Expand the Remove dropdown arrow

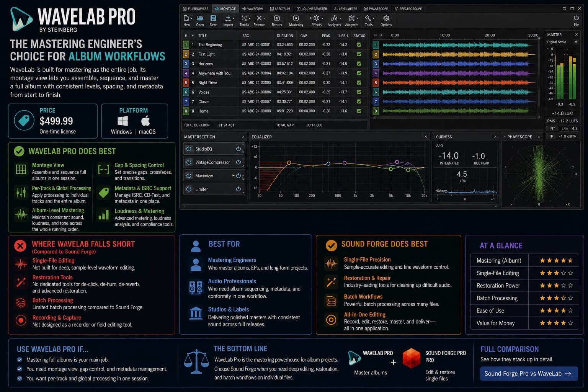[x=265, y=18]
